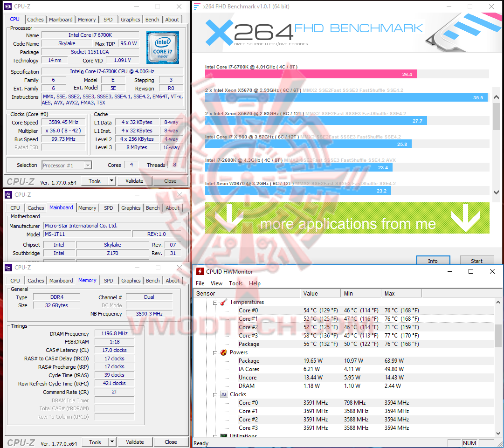Open the Bench tab in top CPU-Z window
Viewport: 504px width, 448px height.
pyautogui.click(x=152, y=20)
